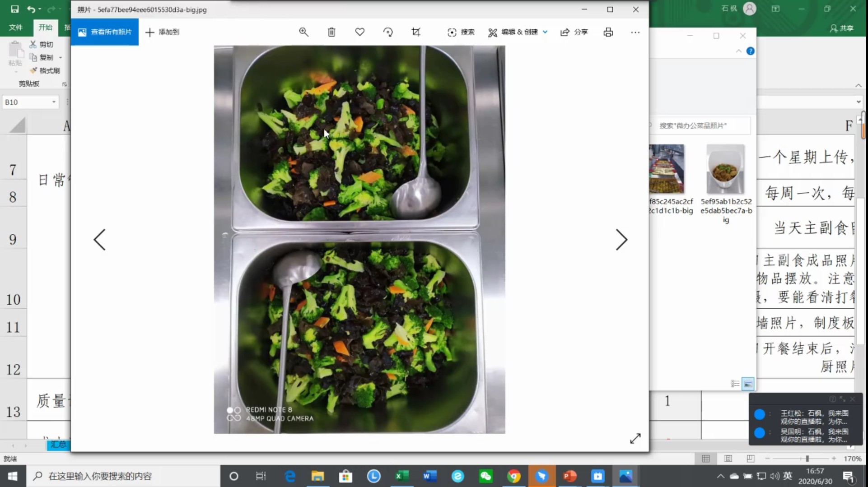This screenshot has width=868, height=487.
Task: Open the Name Box dropdown for B10
Action: pos(54,102)
